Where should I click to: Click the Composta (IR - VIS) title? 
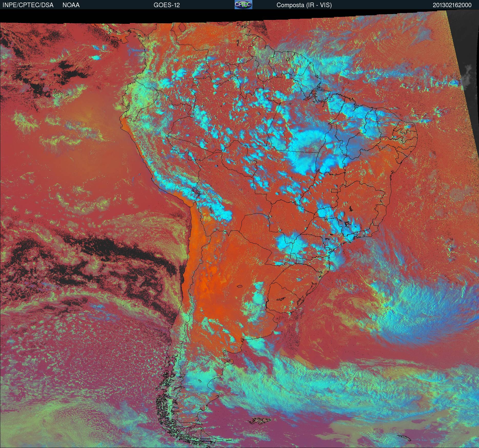[304, 5]
